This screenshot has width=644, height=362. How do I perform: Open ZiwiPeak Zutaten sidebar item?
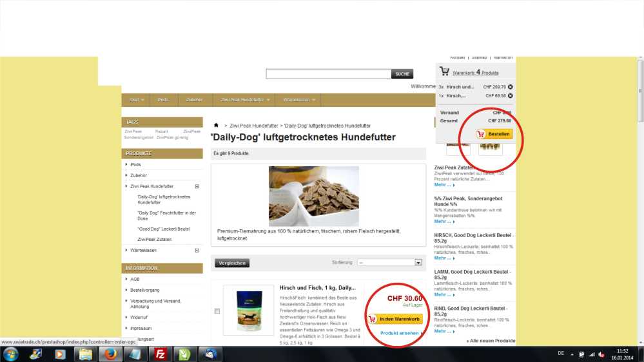pyautogui.click(x=155, y=239)
